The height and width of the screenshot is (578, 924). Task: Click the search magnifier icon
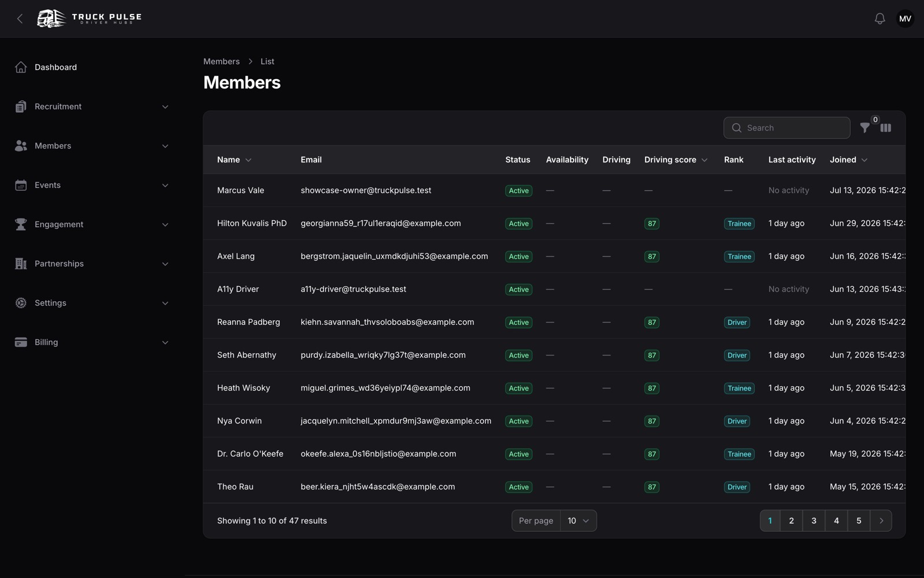coord(736,128)
